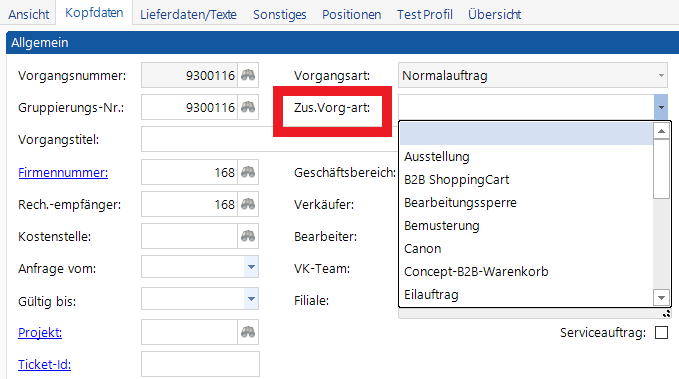
Task: Select Ausstellung from the dropdown list
Action: tap(526, 156)
